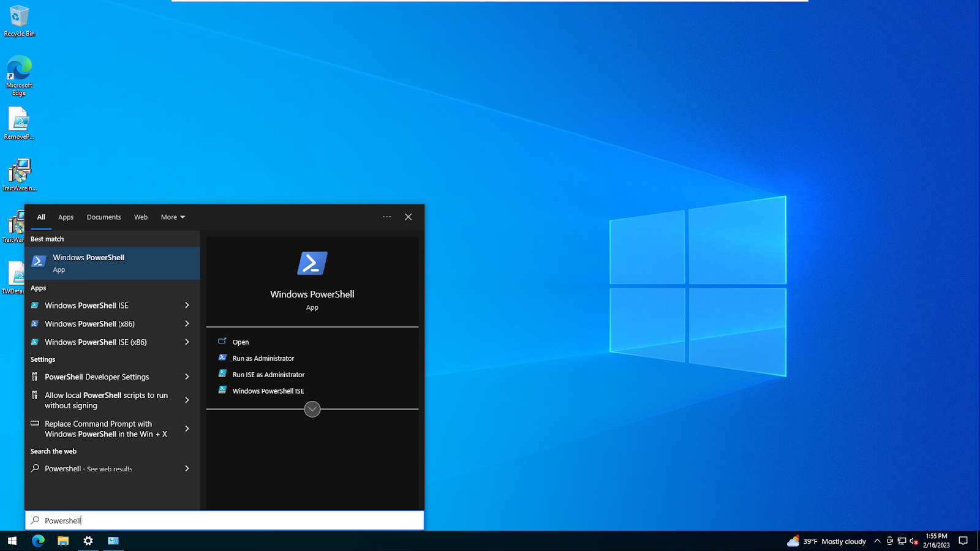Click the Windows PowerShell ISE (x86) app icon
The image size is (980, 551).
click(35, 342)
